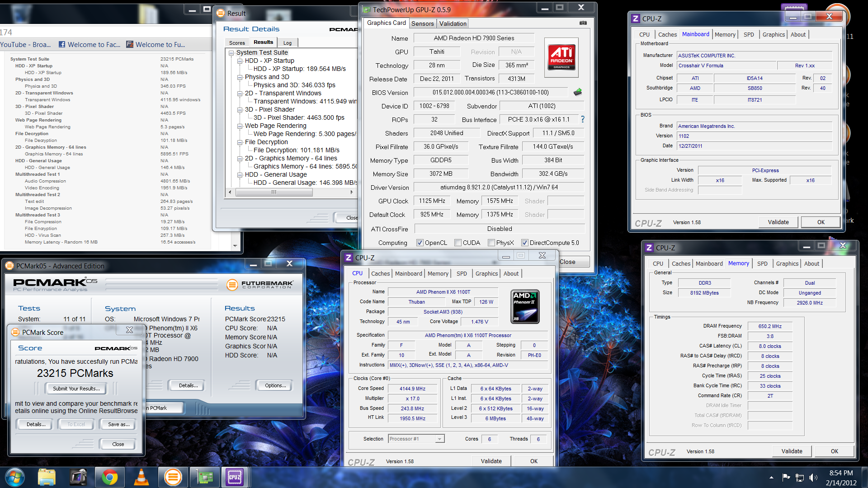Viewport: 868px width, 488px height.
Task: Collapse HDD - XP Startup tree node
Action: pos(240,61)
